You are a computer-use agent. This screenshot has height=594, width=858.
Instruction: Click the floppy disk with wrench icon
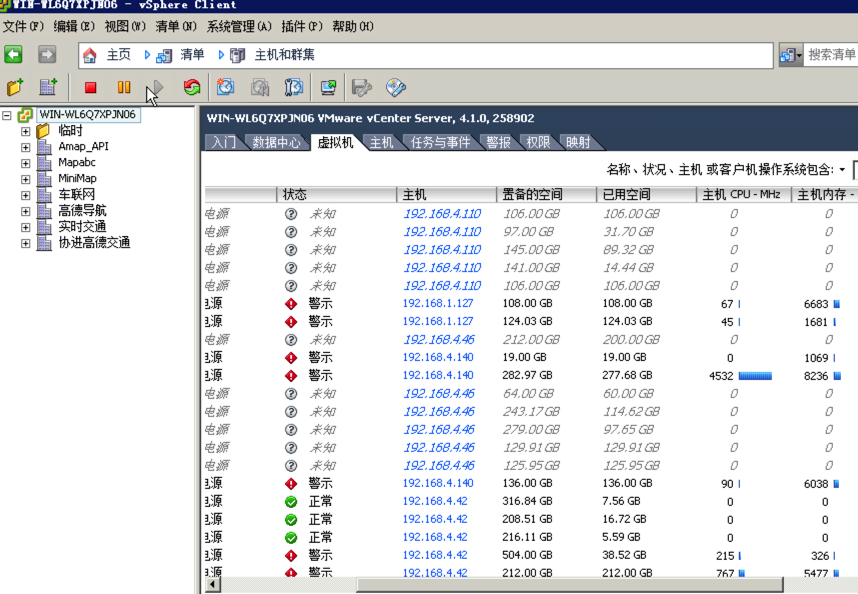pyautogui.click(x=362, y=88)
